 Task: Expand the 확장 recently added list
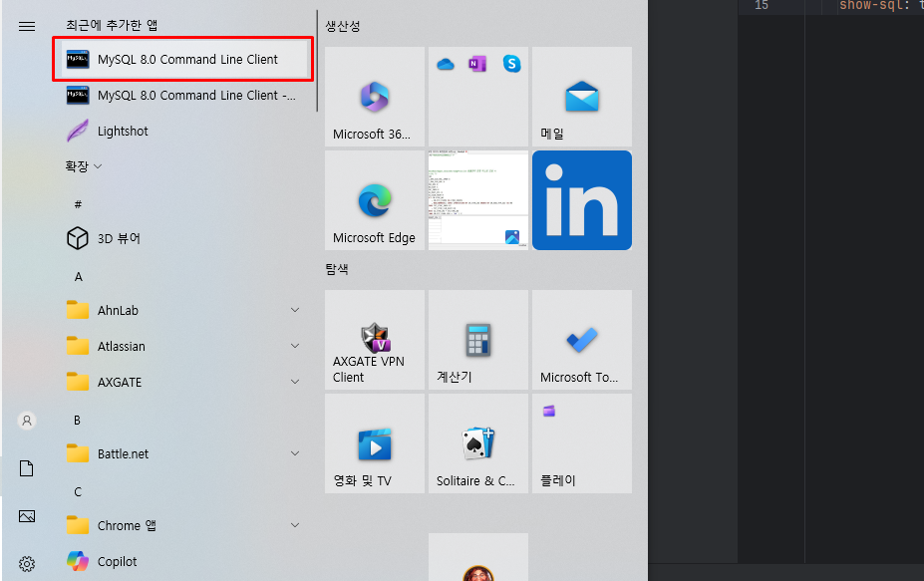coord(83,166)
